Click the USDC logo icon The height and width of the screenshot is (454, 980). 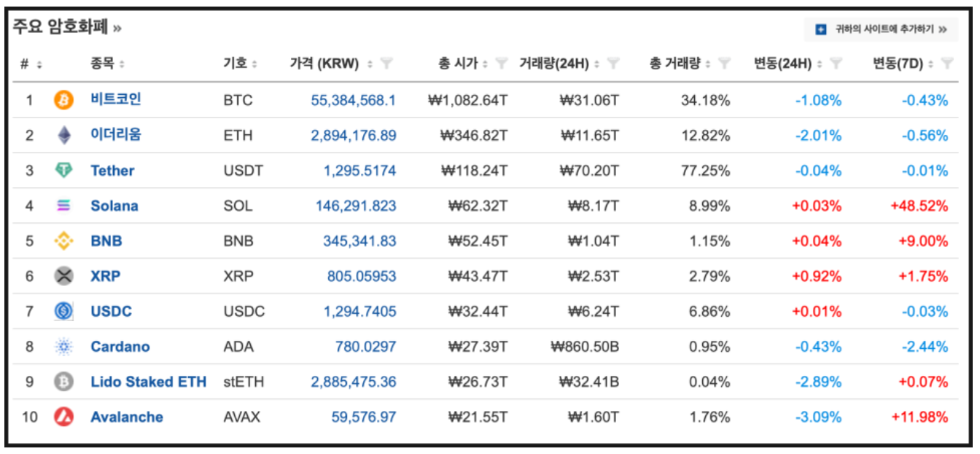(64, 311)
